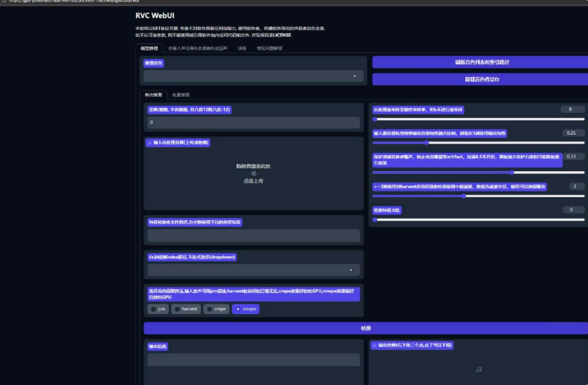Open the 常见问题解答 FAQ tab
The width and height of the screenshot is (588, 385).
[x=269, y=48]
